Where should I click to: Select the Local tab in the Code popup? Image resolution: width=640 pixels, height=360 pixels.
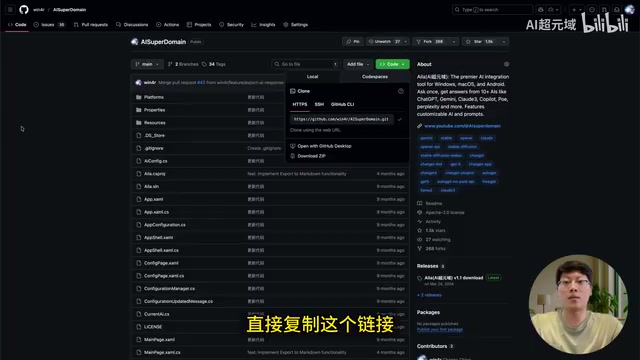pyautogui.click(x=312, y=77)
